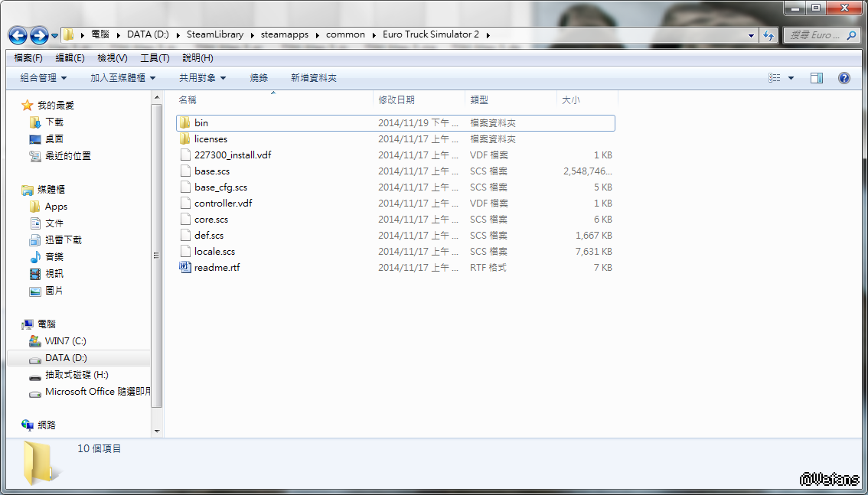Select Microsoft Office 隨選即用 drive
The height and width of the screenshot is (495, 868).
(x=97, y=392)
